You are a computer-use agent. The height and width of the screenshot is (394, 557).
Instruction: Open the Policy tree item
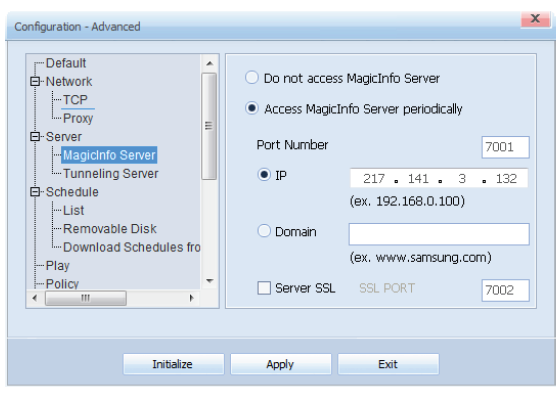[62, 284]
